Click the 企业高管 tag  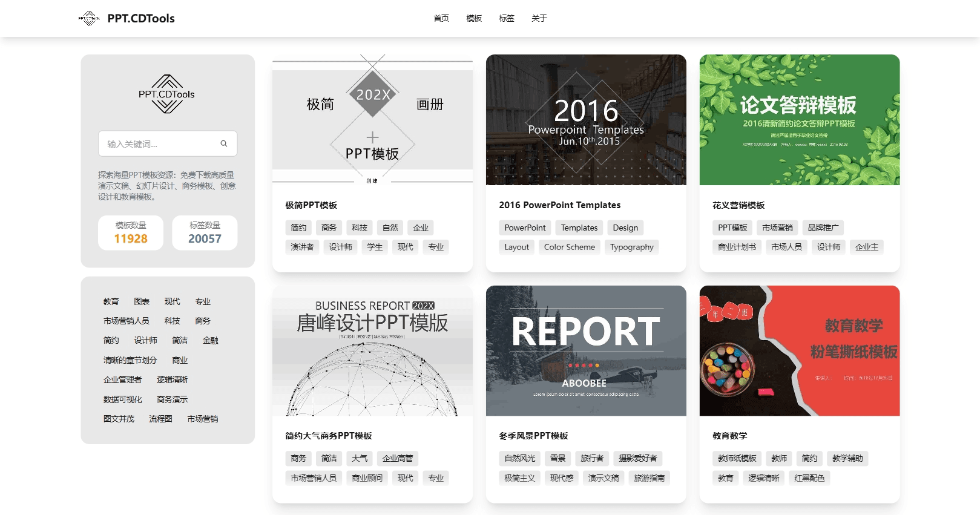point(398,458)
